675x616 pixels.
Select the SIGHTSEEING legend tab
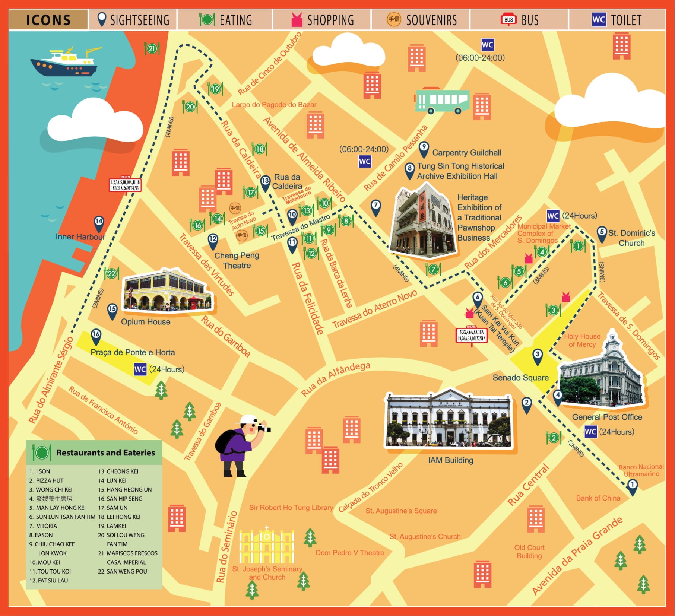pos(133,20)
